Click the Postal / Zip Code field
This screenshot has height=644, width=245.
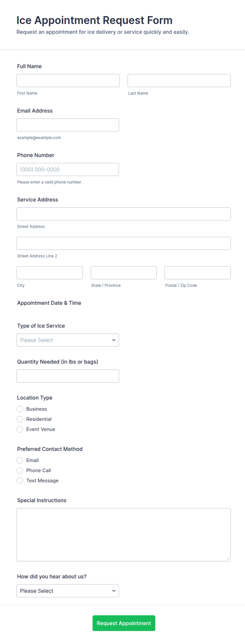coord(198,273)
